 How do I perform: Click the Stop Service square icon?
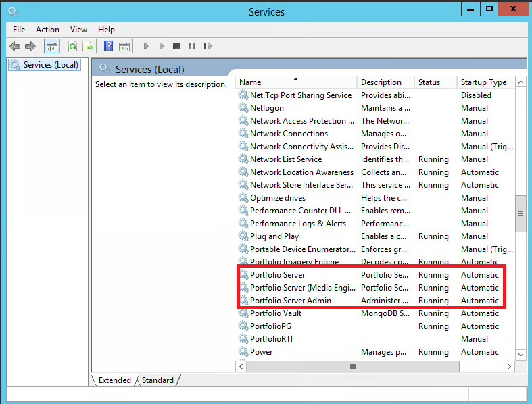[x=176, y=46]
